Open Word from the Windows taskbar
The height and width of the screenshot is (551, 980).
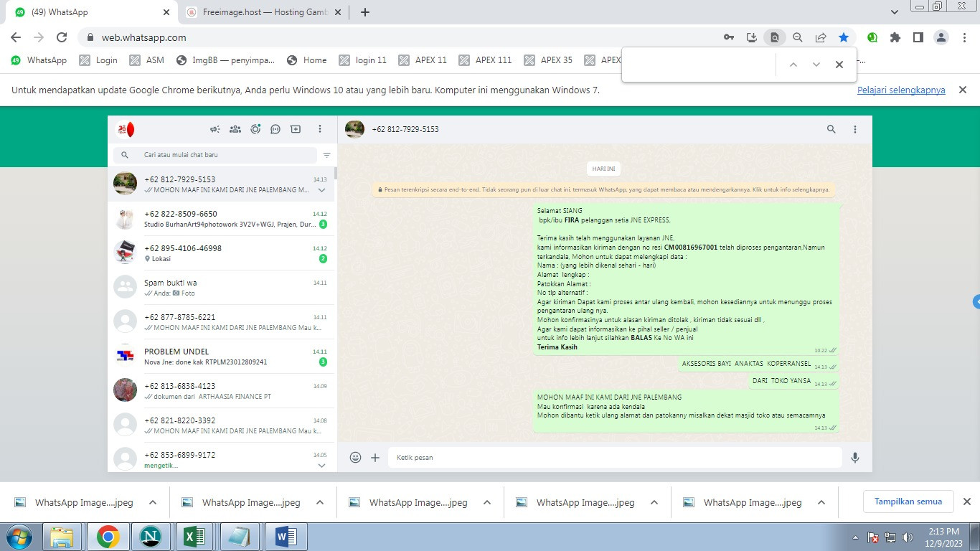tap(286, 537)
